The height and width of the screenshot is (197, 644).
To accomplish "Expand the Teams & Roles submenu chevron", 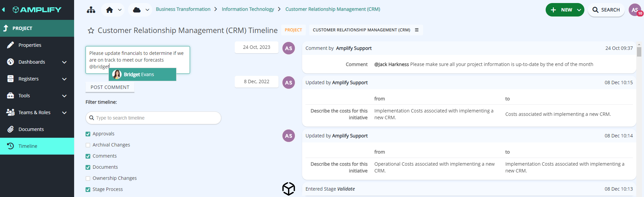I will coord(64,113).
